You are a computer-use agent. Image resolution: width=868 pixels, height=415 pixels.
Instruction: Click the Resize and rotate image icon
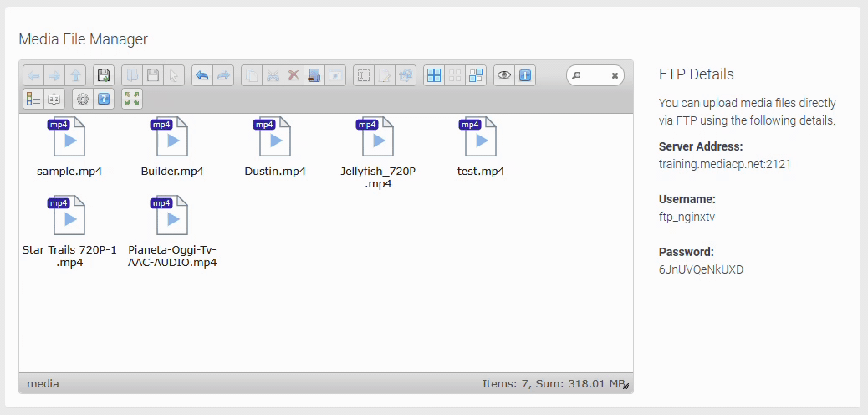406,75
